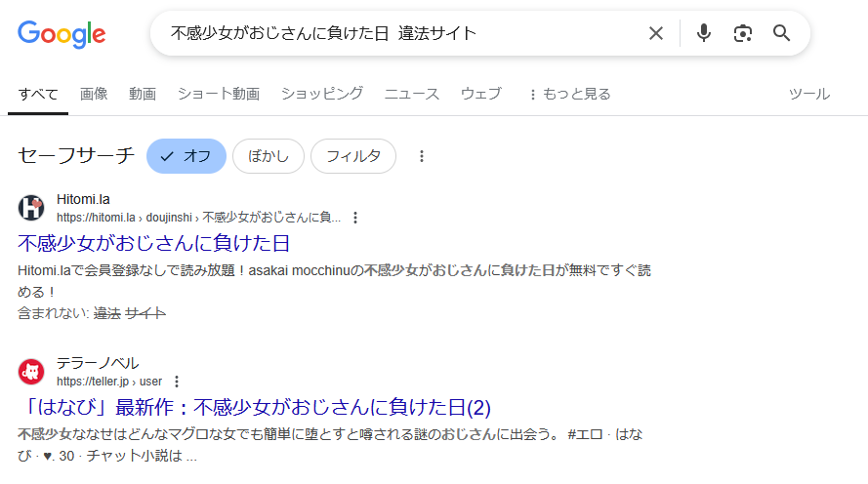Click the テラーノベル site name

click(98, 363)
